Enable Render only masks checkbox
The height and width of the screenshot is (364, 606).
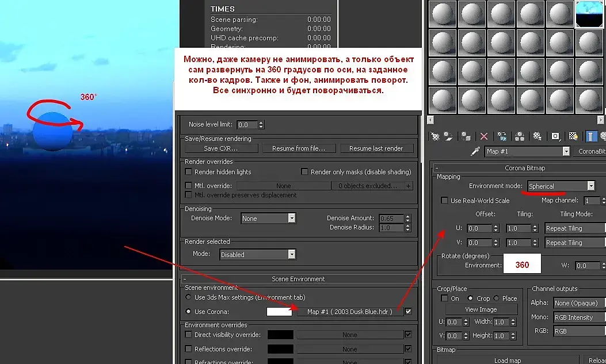coord(304,171)
